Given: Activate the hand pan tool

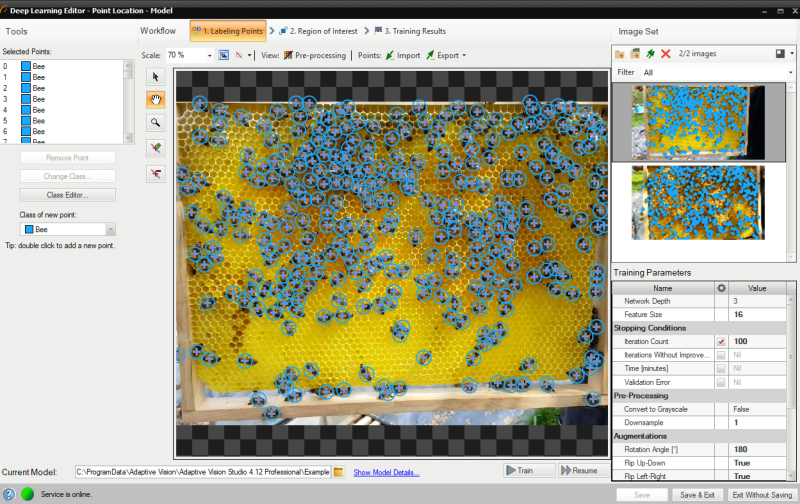Looking at the screenshot, I should click(155, 99).
